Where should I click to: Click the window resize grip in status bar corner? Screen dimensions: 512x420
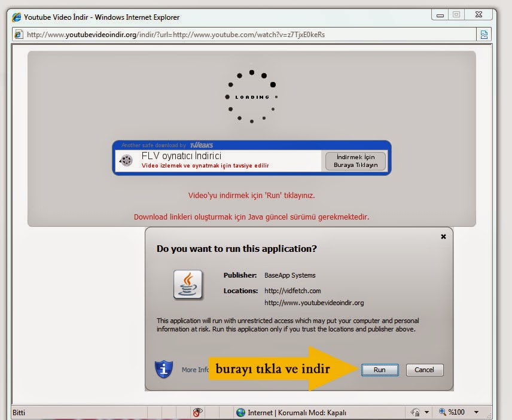pos(489,415)
